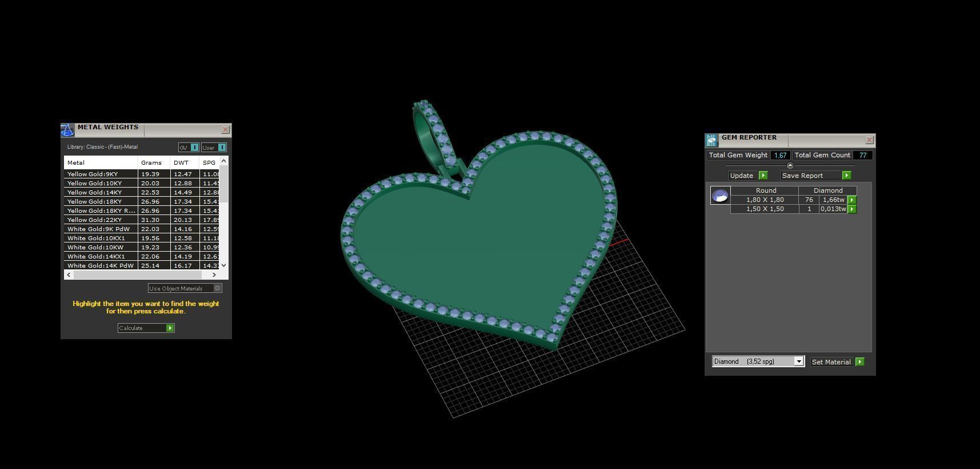Click green arrow beside 1,66tw row
The image size is (980, 469).
pyautogui.click(x=852, y=200)
